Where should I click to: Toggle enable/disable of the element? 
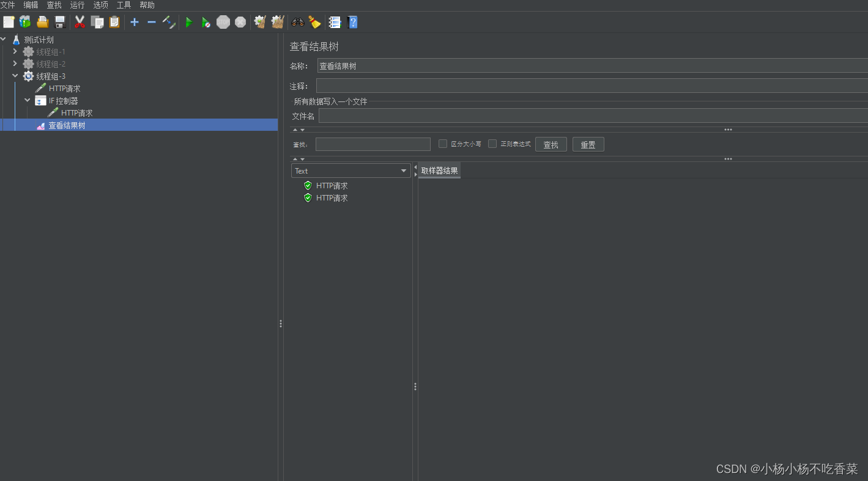point(169,23)
